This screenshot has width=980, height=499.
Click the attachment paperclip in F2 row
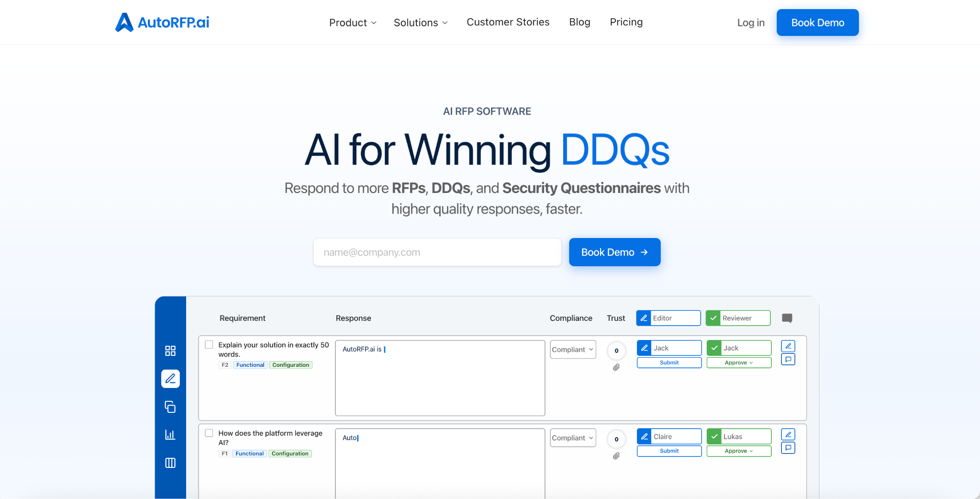click(616, 367)
